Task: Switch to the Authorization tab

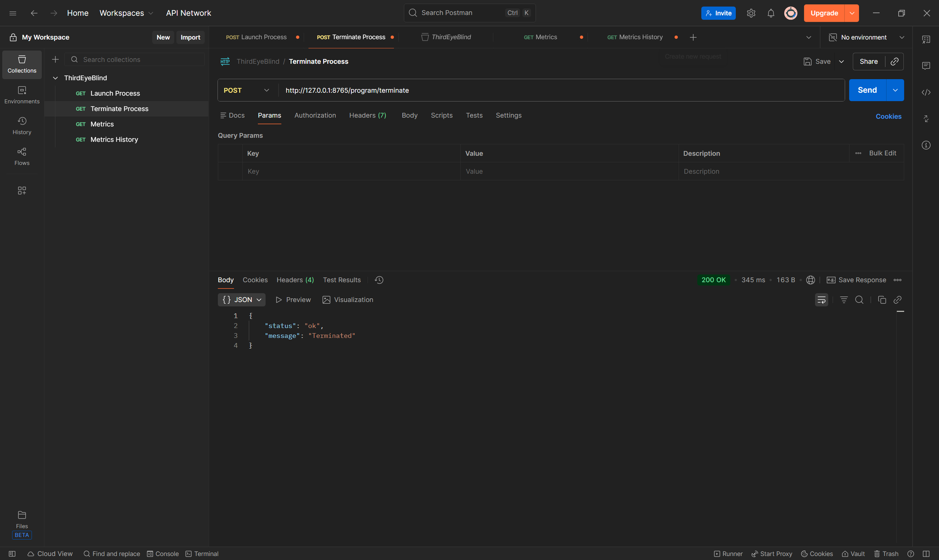Action: [315, 116]
